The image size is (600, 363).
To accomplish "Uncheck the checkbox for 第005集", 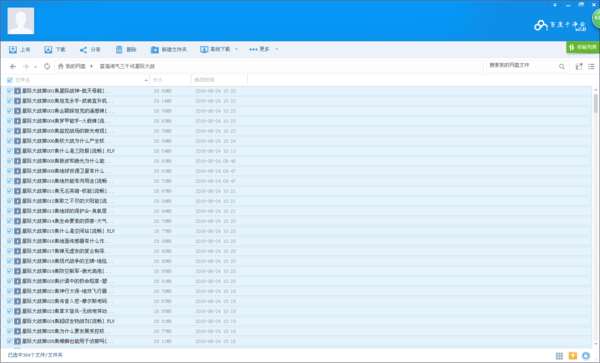I will tap(10, 131).
